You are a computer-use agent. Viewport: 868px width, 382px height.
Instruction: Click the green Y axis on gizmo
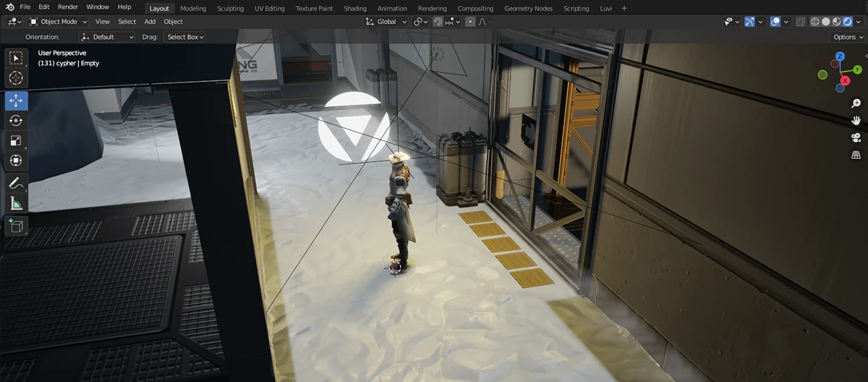pyautogui.click(x=857, y=69)
